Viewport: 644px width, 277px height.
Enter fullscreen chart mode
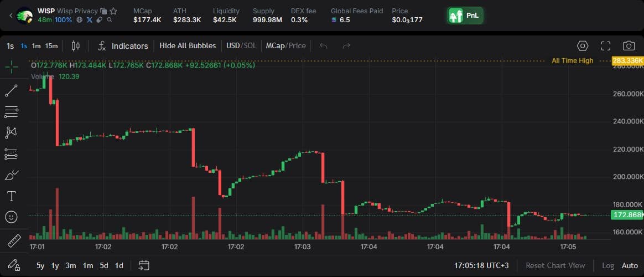click(x=605, y=45)
